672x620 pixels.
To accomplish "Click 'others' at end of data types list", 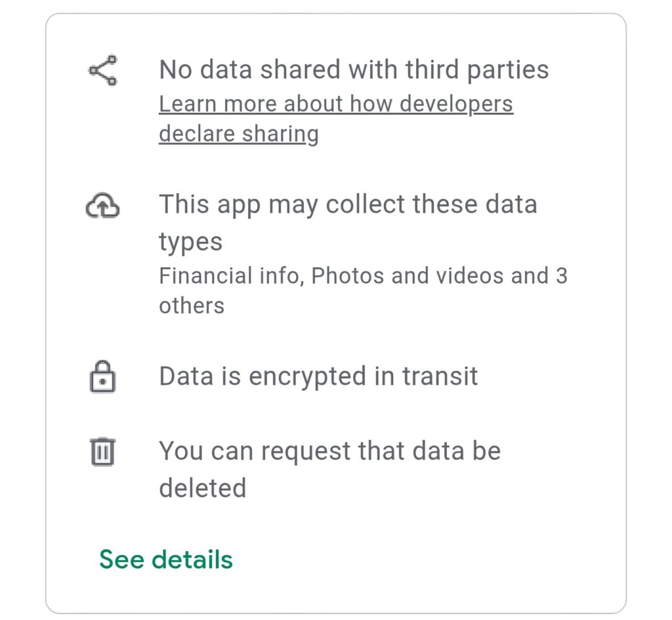I will (x=192, y=305).
